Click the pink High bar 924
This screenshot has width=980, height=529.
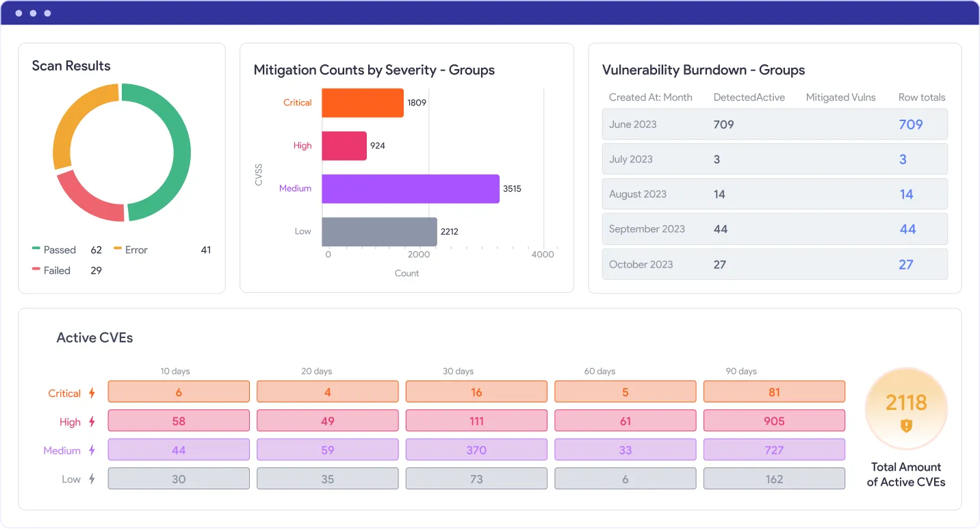point(344,146)
